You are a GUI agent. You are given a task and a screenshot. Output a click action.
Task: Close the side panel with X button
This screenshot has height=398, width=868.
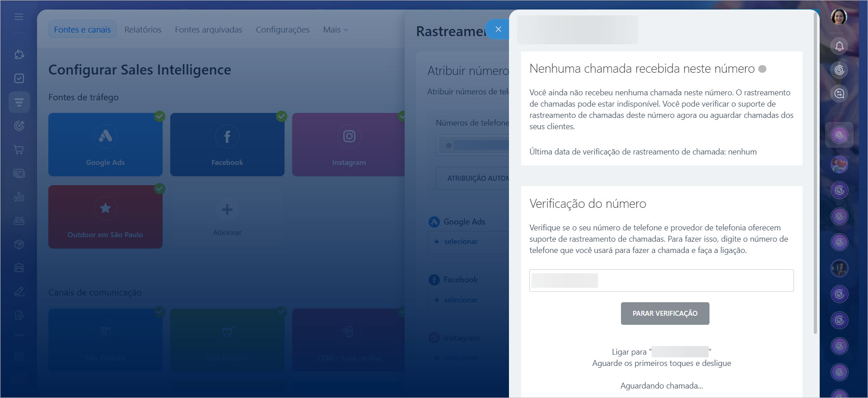pos(498,29)
